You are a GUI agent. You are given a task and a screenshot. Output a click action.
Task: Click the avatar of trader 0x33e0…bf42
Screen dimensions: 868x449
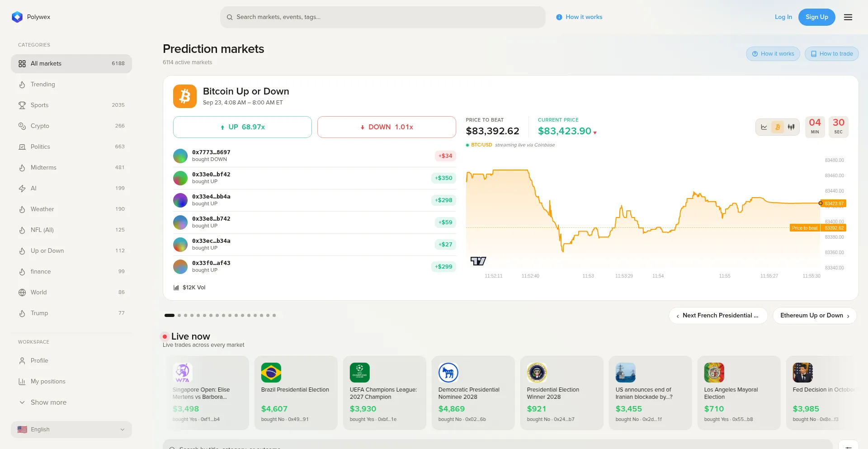tap(180, 178)
